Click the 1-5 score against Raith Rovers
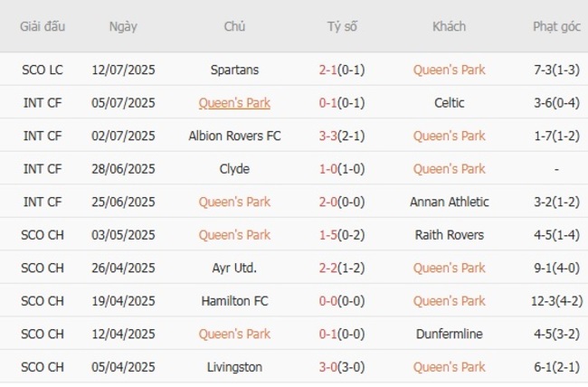Viewport: 588px width, 387px height. point(329,235)
